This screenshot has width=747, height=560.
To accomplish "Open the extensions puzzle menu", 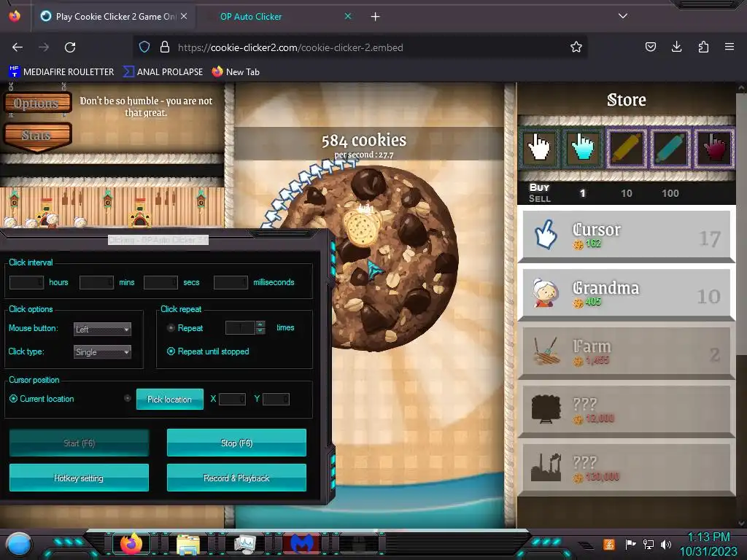I will pyautogui.click(x=703, y=47).
